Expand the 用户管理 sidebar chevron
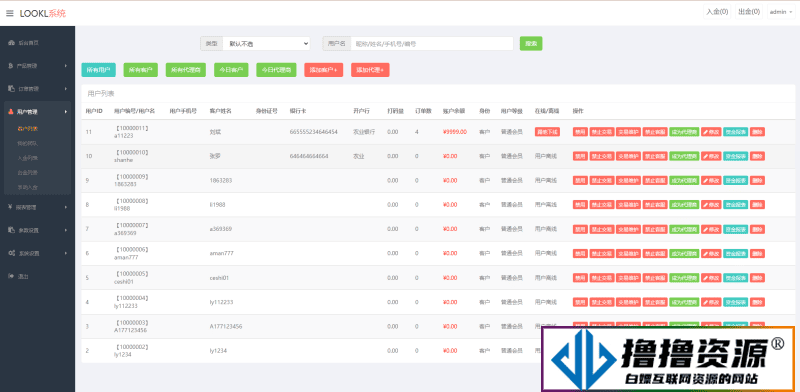The width and height of the screenshot is (800, 392). (x=66, y=111)
